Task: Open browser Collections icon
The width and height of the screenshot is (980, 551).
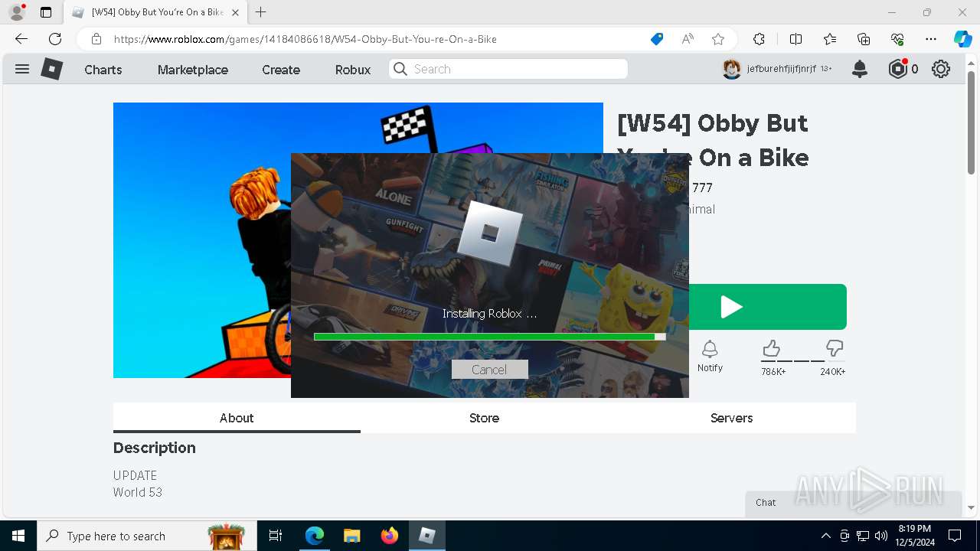Action: [864, 39]
